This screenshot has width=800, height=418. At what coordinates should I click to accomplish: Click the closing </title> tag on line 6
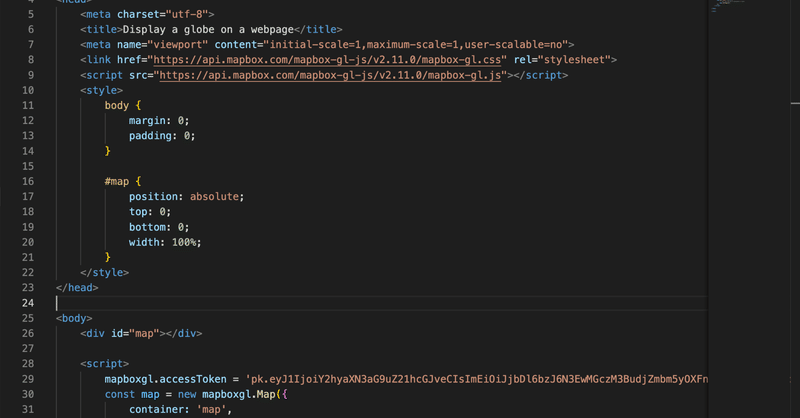[x=318, y=30]
